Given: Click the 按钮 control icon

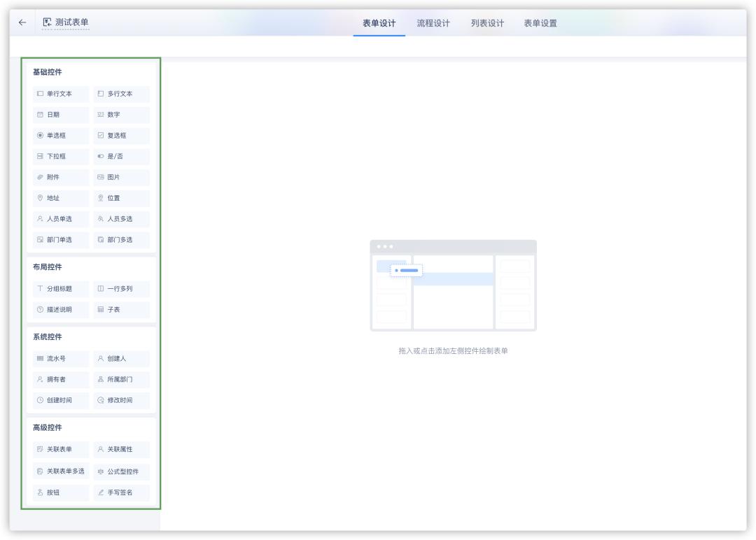Looking at the screenshot, I should [x=40, y=492].
